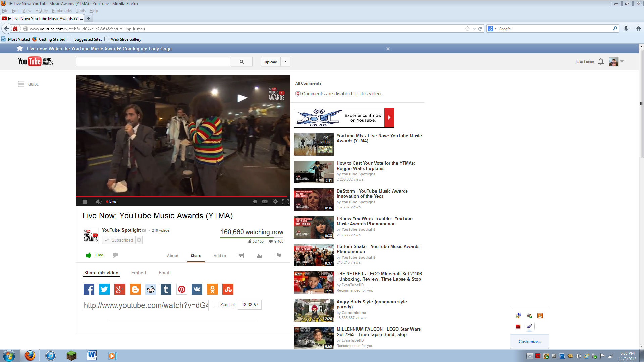The width and height of the screenshot is (644, 362).
Task: Expand the GUIDE sidebar menu
Action: coord(29,84)
